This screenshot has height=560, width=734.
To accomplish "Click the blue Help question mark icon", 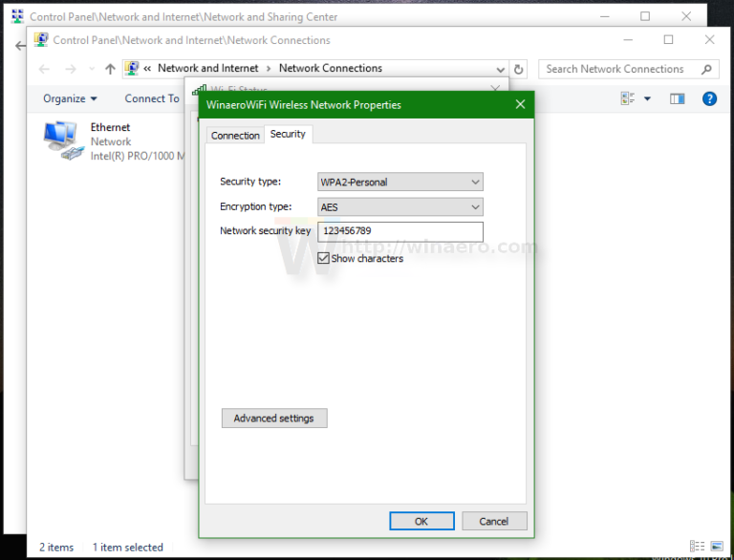I will pos(709,98).
